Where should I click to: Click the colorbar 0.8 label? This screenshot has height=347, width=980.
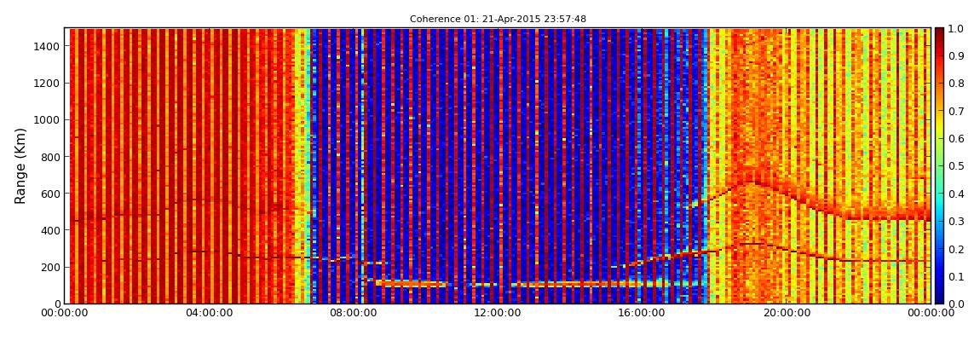click(955, 84)
